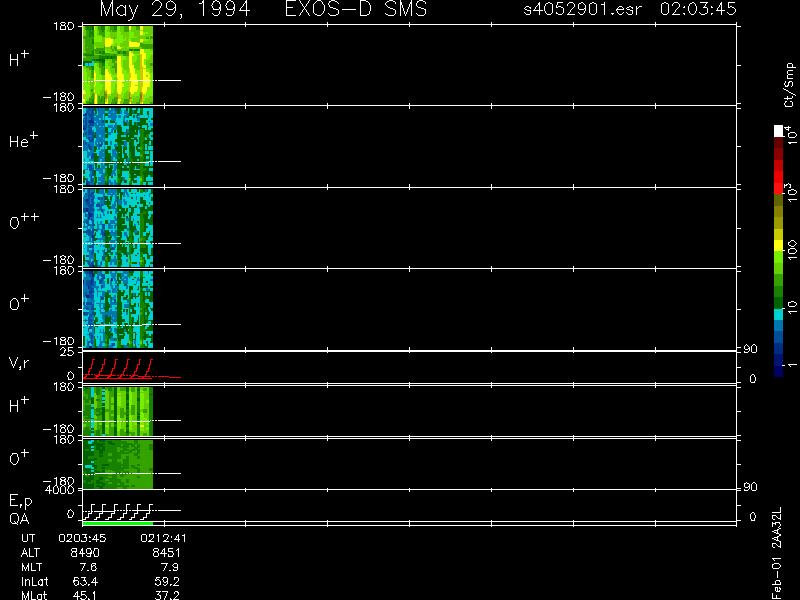Viewport: 800px width, 600px height.
Task: Click the "Feb-01 2AA32L" vertical stamp
Action: 777,553
